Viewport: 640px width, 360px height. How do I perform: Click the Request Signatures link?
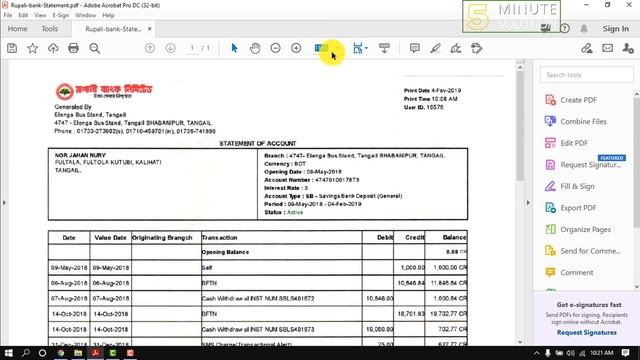587,333
